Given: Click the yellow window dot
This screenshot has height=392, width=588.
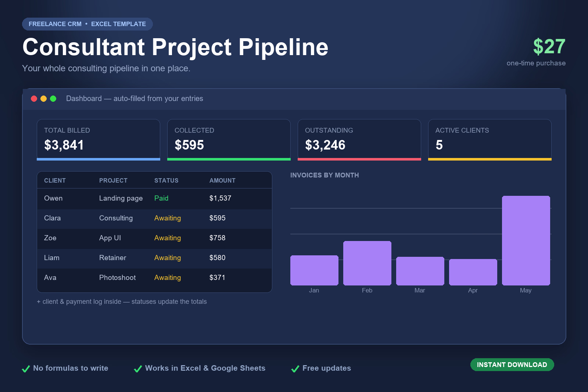Looking at the screenshot, I should (43, 98).
